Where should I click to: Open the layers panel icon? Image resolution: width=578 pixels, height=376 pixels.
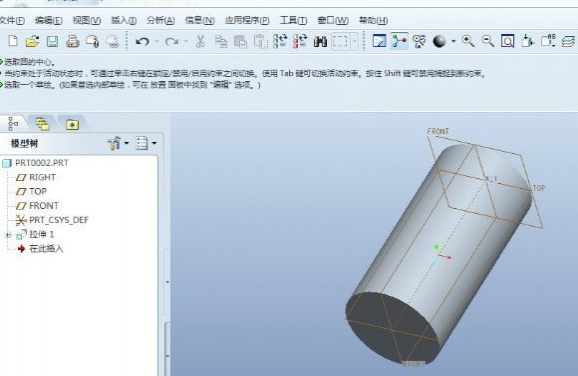tap(568, 41)
